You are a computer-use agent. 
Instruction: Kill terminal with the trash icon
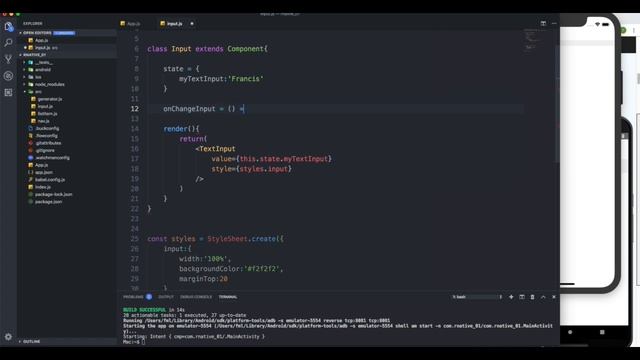coord(532,297)
